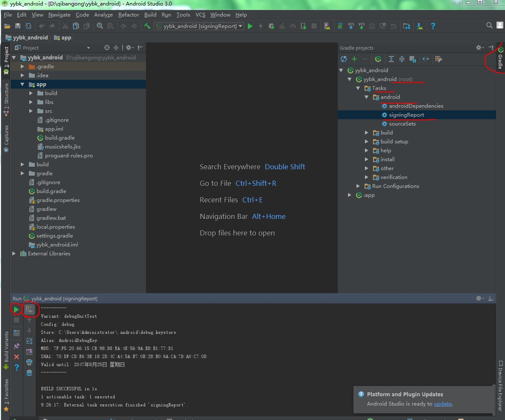Open the AVD Manager icon

pos(327,26)
